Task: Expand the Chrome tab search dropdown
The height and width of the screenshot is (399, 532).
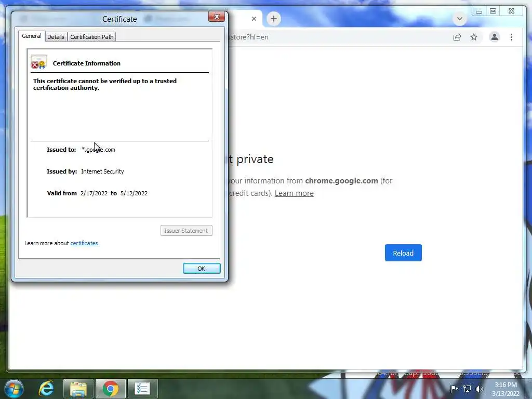Action: pos(460,19)
